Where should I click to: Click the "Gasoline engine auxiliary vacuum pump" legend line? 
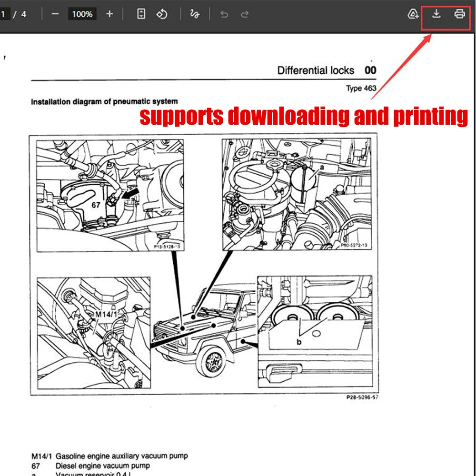click(121, 456)
